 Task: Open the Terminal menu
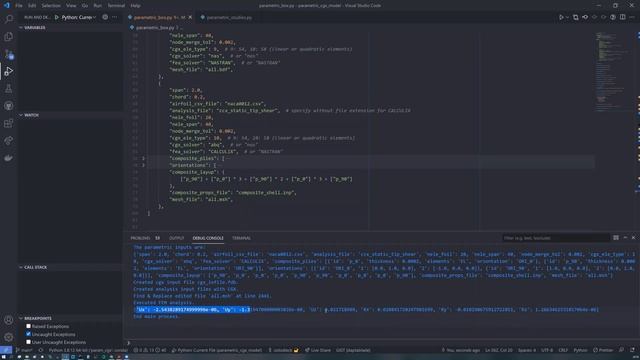point(116,6)
